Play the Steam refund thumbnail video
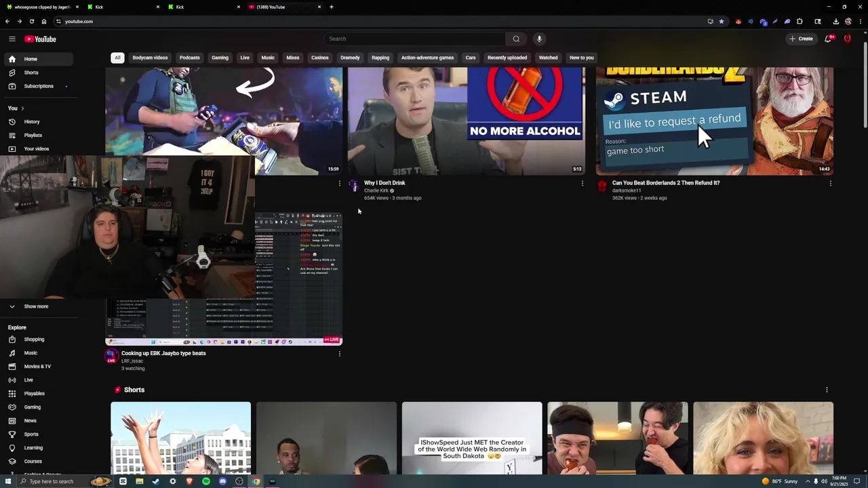This screenshot has height=488, width=868. pyautogui.click(x=715, y=121)
